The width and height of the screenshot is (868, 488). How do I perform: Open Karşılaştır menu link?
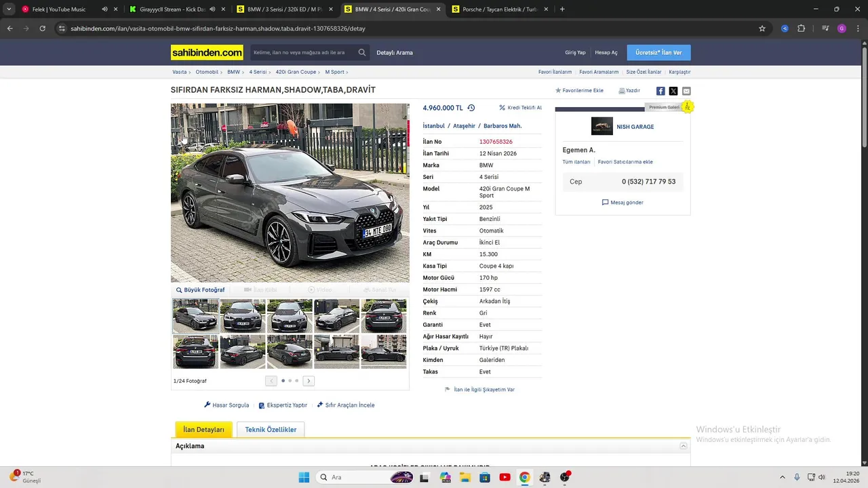(679, 72)
